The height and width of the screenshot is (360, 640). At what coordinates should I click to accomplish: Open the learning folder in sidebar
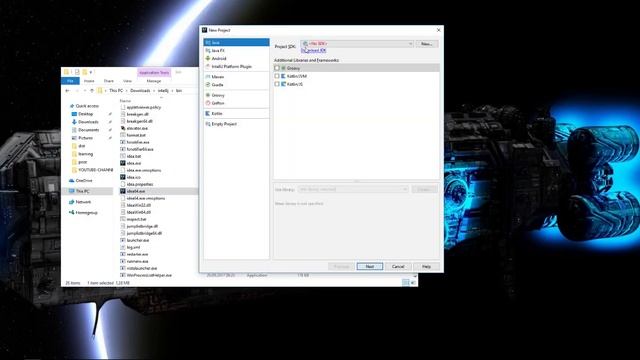[x=85, y=154]
